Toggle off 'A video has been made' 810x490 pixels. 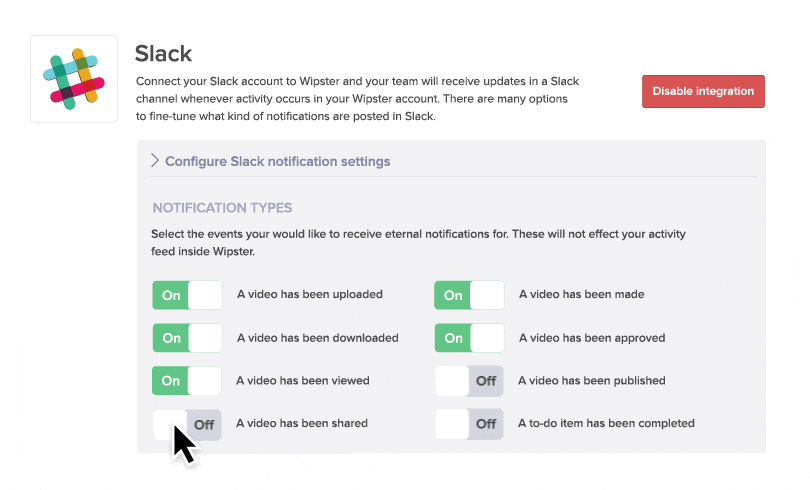[469, 295]
